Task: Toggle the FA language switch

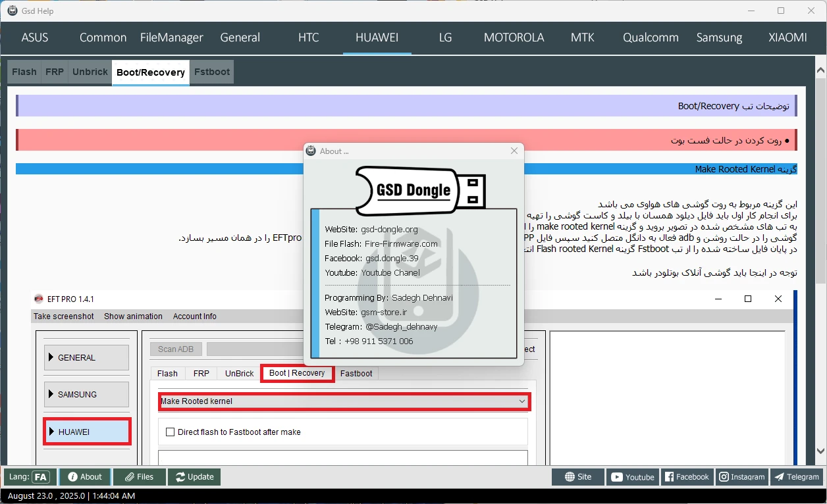Action: point(41,477)
